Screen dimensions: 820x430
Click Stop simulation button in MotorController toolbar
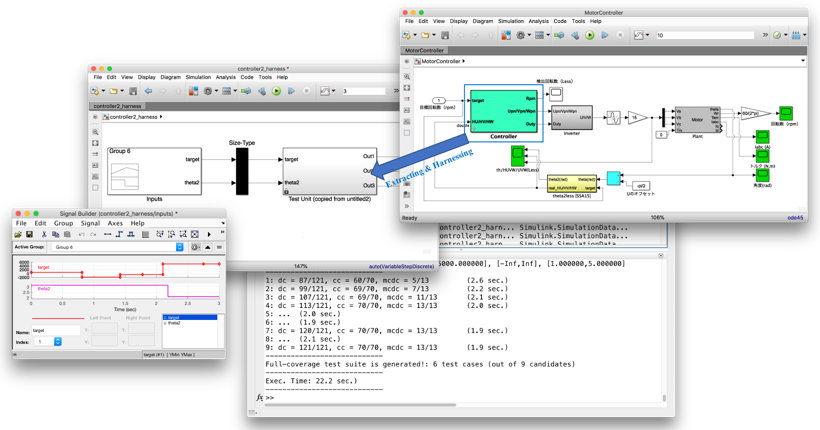pyautogui.click(x=620, y=35)
